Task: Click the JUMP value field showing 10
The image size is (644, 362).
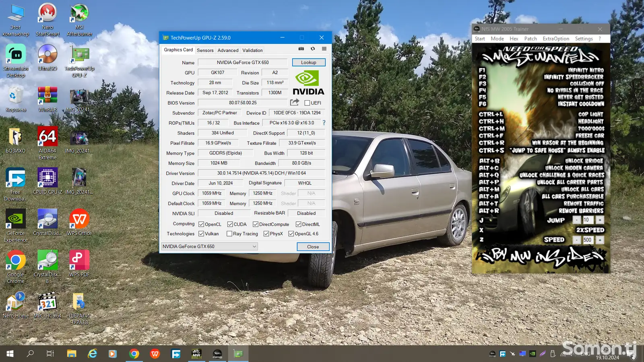Action: tap(588, 220)
